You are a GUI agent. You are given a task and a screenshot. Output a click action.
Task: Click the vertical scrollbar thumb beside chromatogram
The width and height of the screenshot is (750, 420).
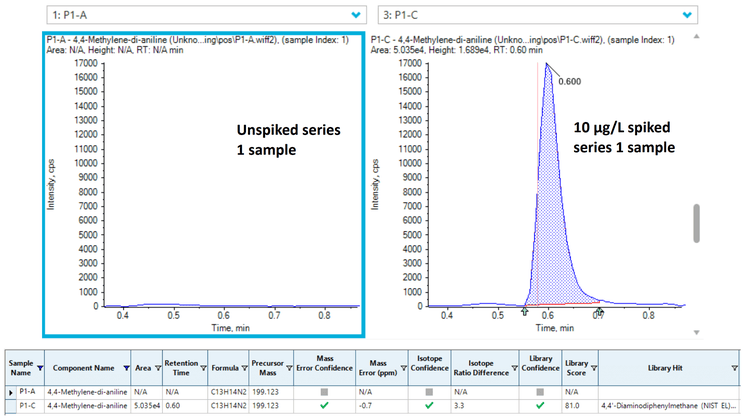click(696, 223)
